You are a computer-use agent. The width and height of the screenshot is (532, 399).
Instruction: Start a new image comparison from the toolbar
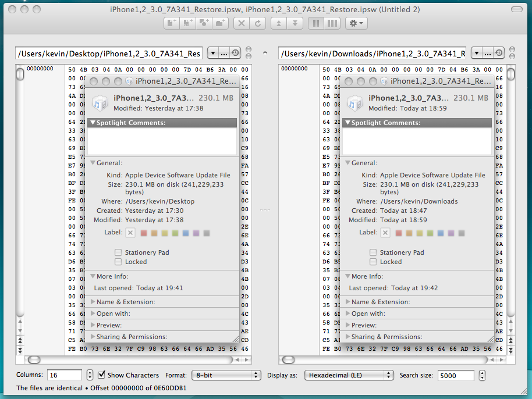[x=204, y=23]
